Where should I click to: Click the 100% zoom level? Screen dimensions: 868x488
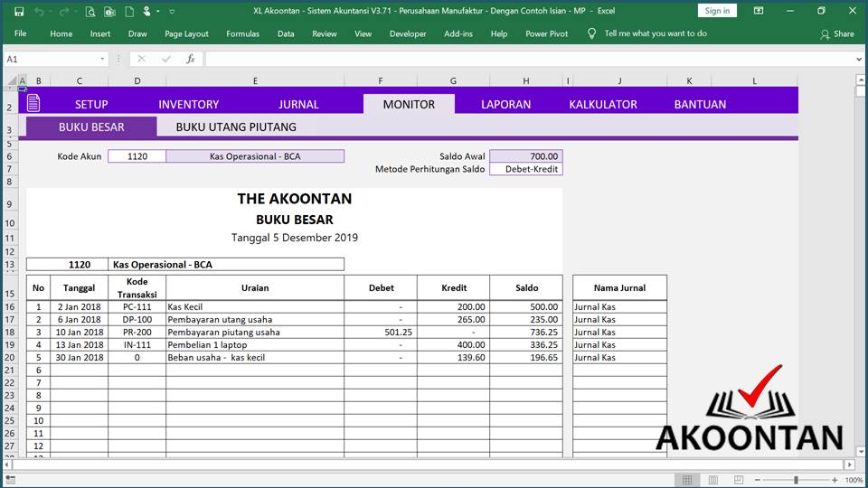[854, 480]
